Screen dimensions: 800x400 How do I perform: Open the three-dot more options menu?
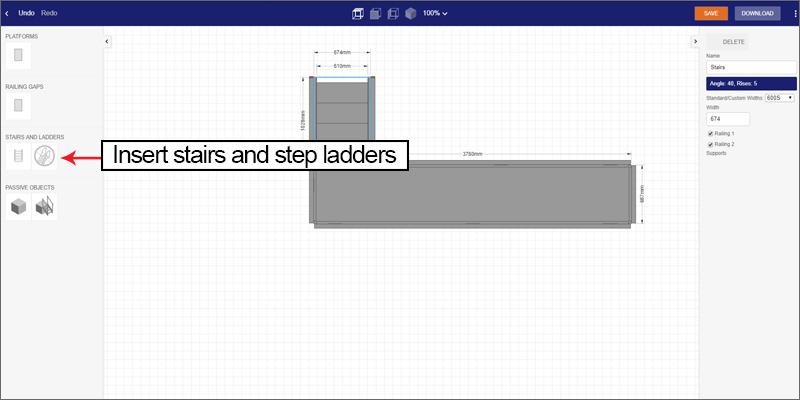pos(792,13)
